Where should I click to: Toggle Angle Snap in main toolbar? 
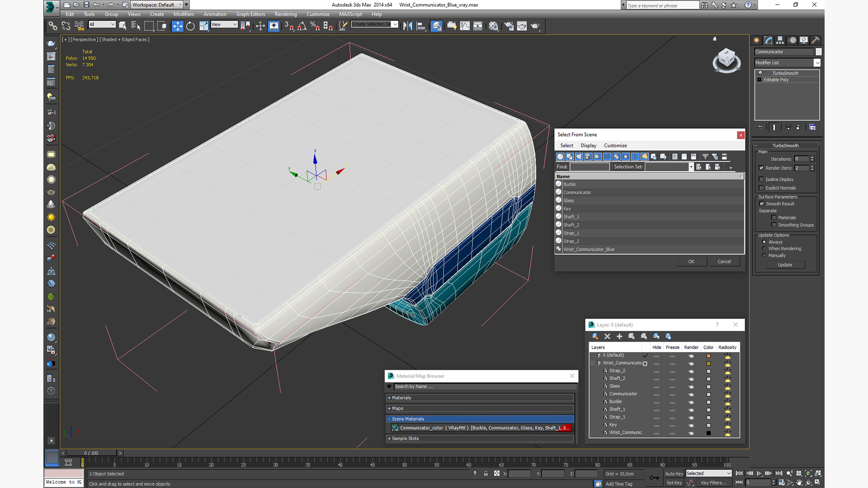pos(302,26)
